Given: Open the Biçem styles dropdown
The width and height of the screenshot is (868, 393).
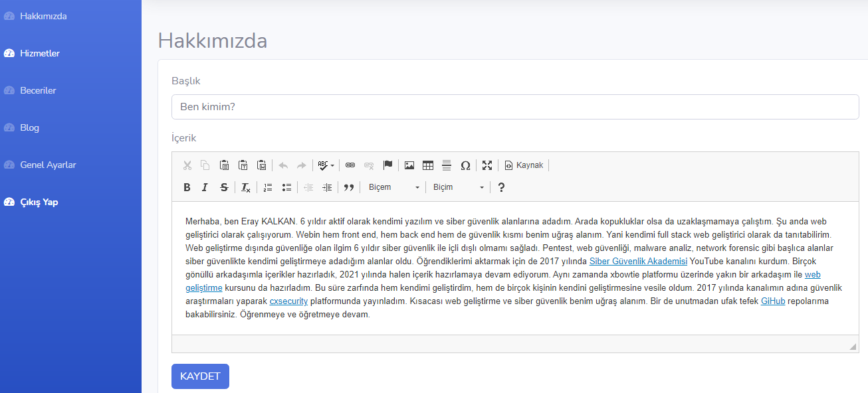Looking at the screenshot, I should 393,187.
